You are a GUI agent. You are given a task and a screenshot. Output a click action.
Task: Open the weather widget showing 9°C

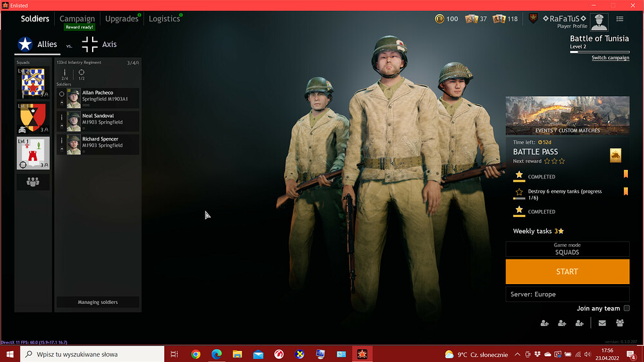tap(477, 355)
